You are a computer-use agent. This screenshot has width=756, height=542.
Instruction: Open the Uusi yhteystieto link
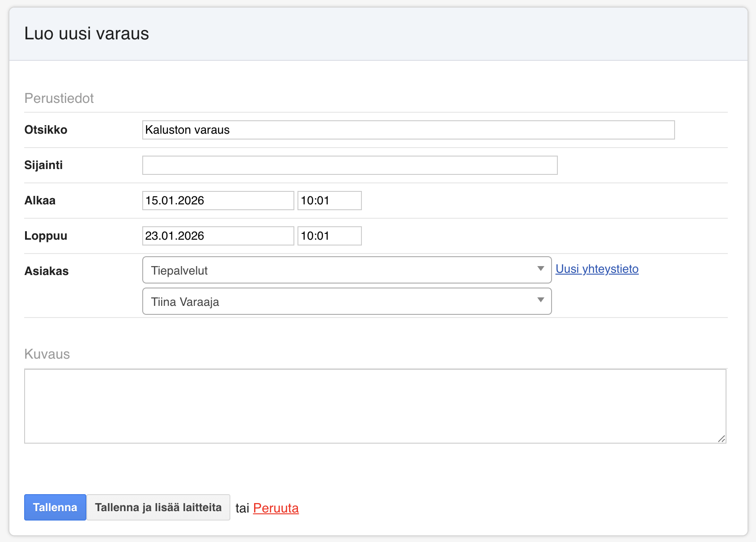click(597, 269)
